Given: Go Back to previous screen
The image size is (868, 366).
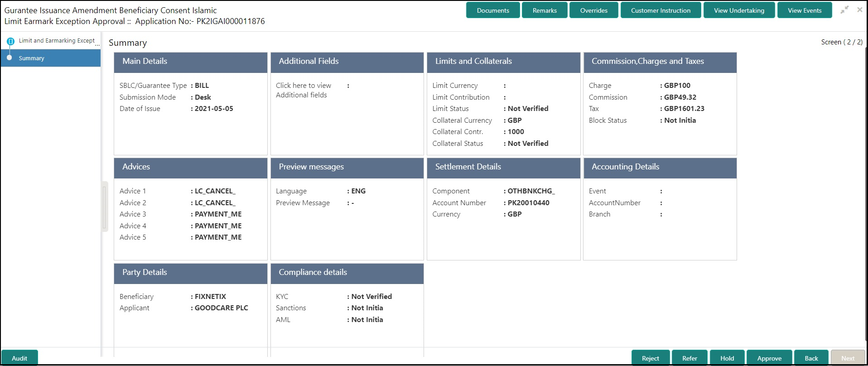Looking at the screenshot, I should pos(811,358).
